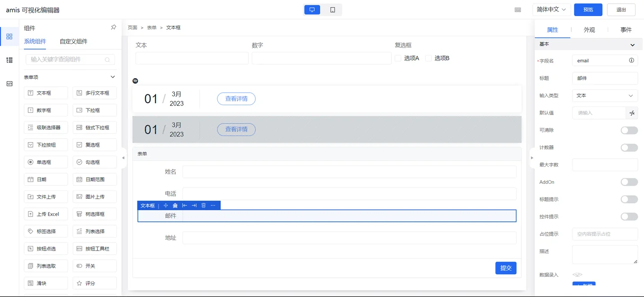
Task: Move the selected field forward with left-arrow icon
Action: click(x=185, y=205)
